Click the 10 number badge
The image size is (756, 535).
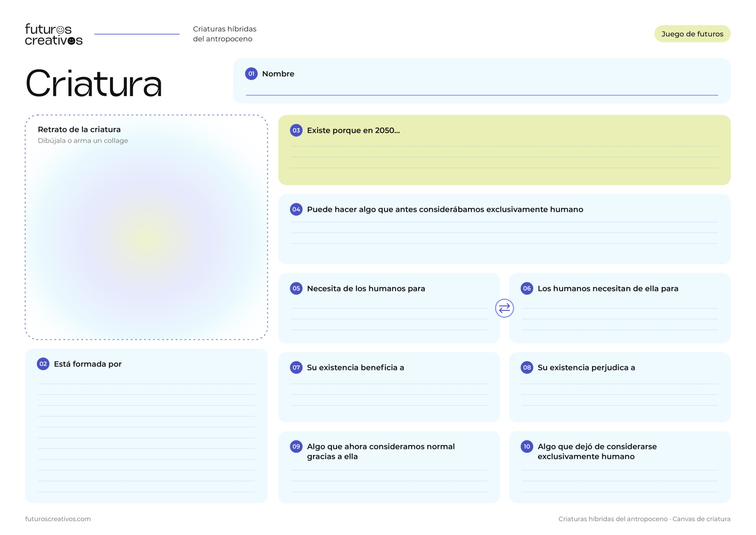coord(527,446)
